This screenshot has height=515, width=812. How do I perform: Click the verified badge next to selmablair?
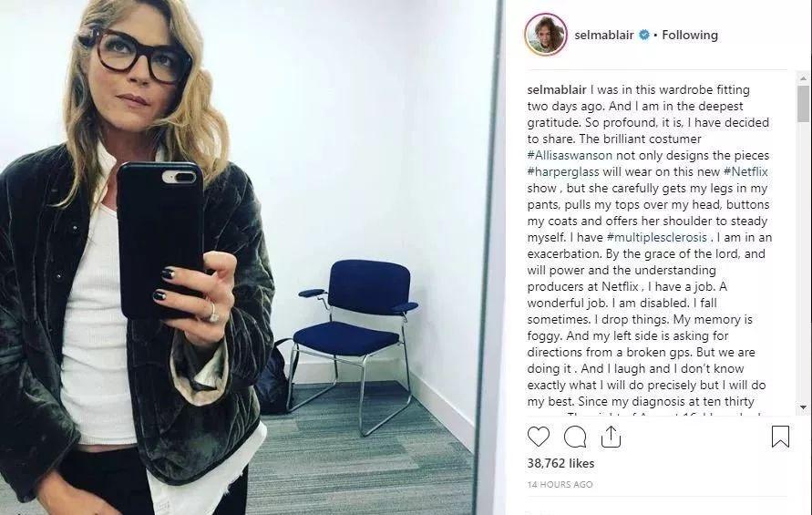tap(643, 35)
